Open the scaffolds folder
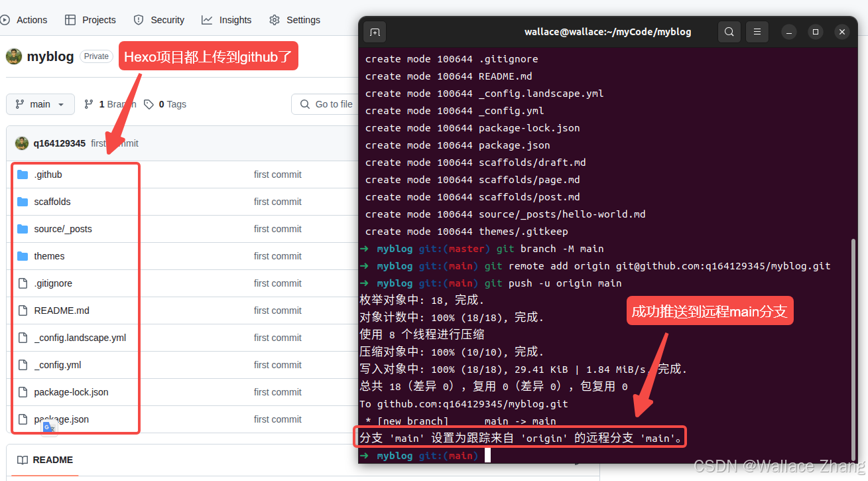 [52, 202]
